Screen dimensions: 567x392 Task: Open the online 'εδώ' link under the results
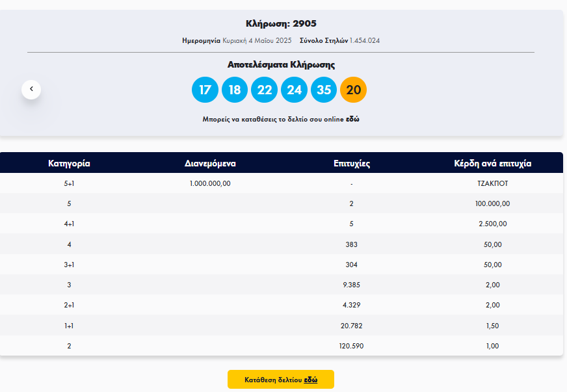[352, 120]
